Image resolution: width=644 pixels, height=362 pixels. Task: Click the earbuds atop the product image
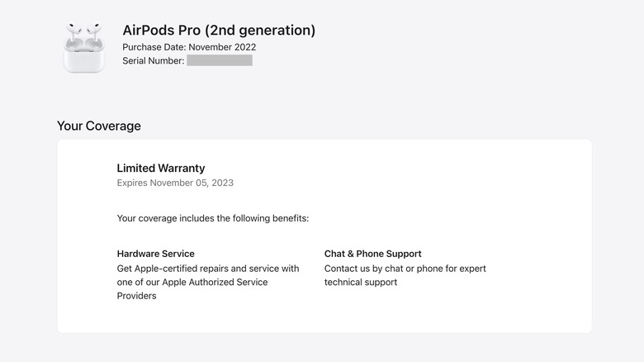point(83,31)
